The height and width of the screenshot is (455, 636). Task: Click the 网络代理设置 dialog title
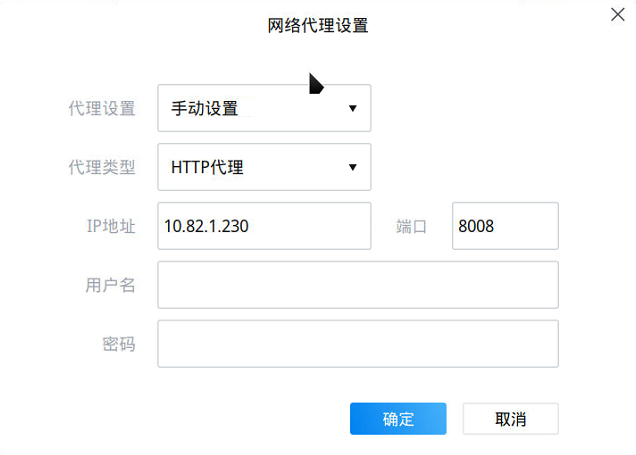(x=318, y=25)
